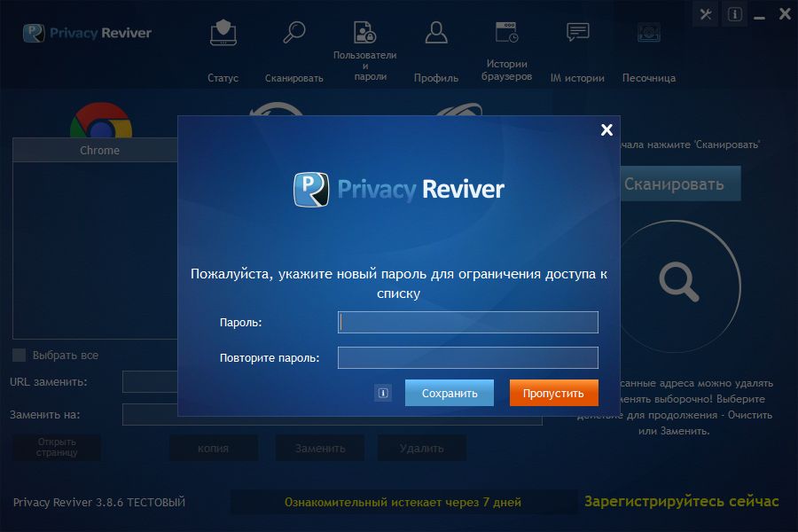Click the копия button
Viewport: 798px width, 532px height.
[x=213, y=448]
